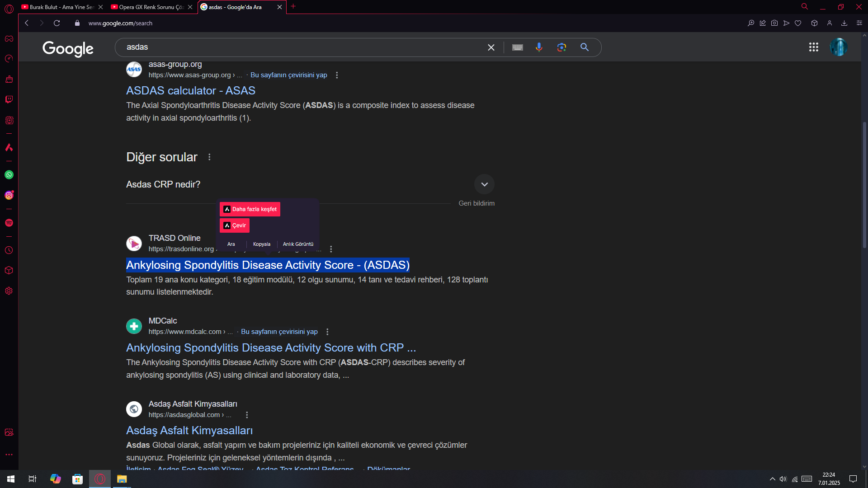Open downloads panel in toolbar
Screen dimensions: 868x488
pos(844,23)
